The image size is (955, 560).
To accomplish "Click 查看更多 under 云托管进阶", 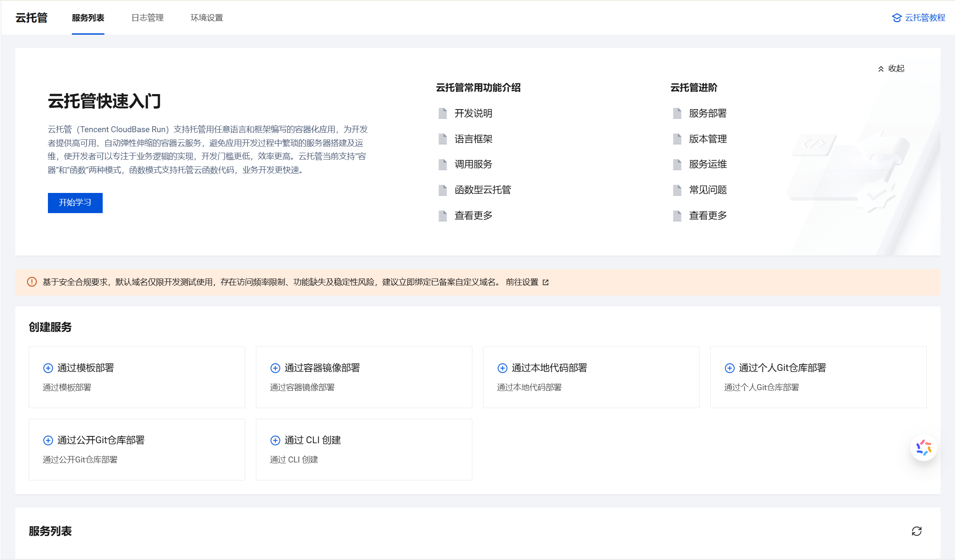I will [708, 216].
